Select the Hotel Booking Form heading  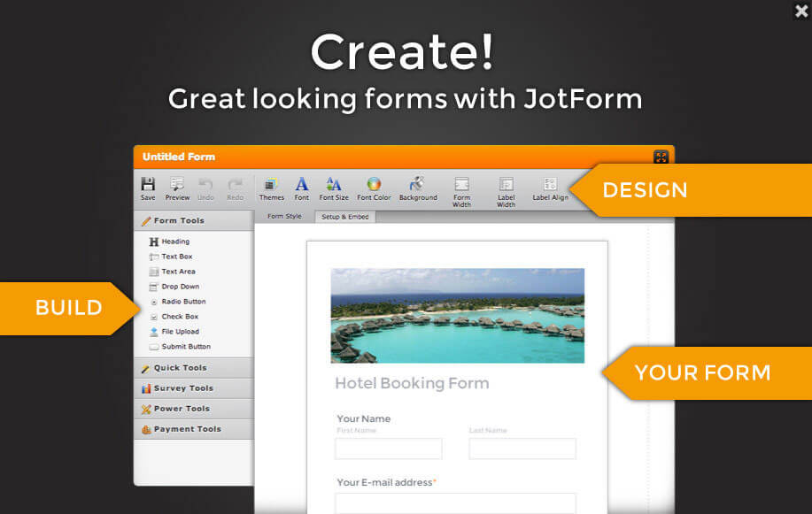coord(413,383)
